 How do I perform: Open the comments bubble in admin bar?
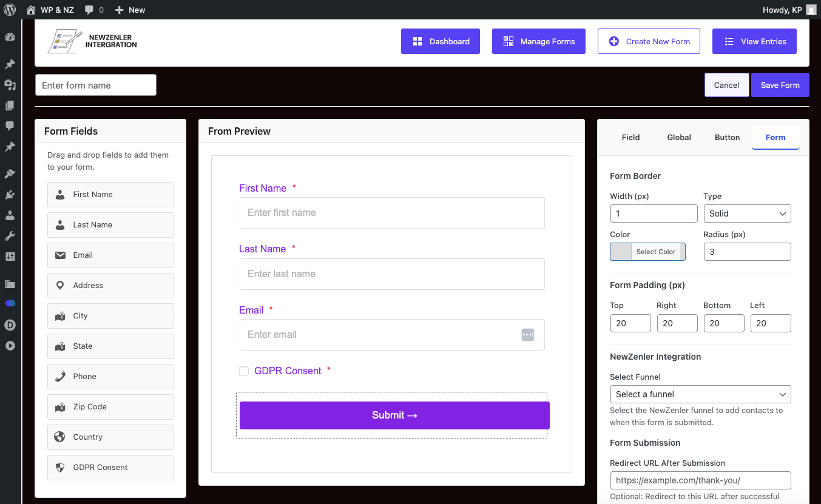93,10
